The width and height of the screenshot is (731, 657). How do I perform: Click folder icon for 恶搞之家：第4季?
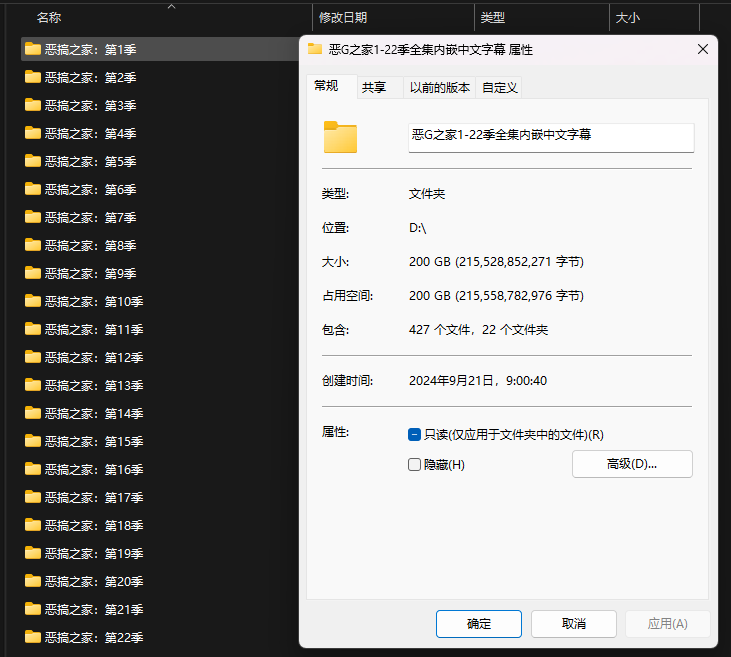(33, 133)
